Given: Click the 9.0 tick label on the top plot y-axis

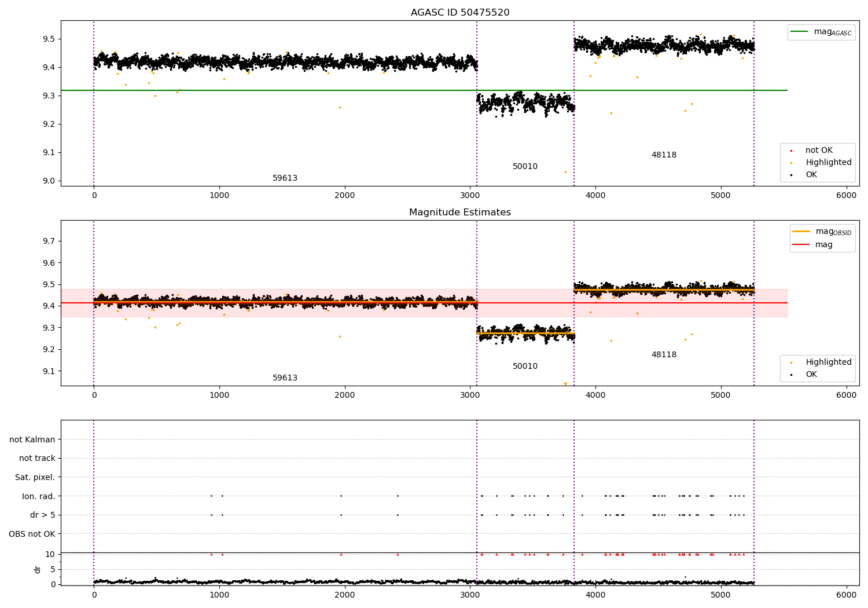Looking at the screenshot, I should tap(48, 181).
